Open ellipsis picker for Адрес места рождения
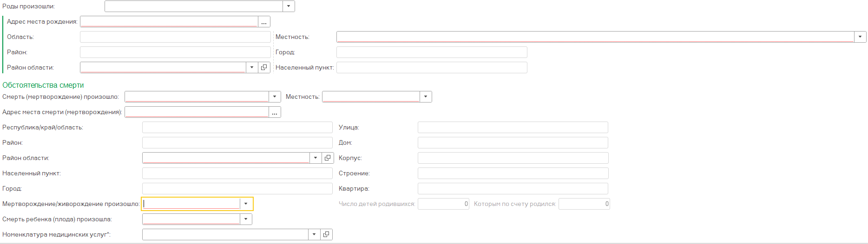This screenshot has width=868, height=244. [264, 22]
